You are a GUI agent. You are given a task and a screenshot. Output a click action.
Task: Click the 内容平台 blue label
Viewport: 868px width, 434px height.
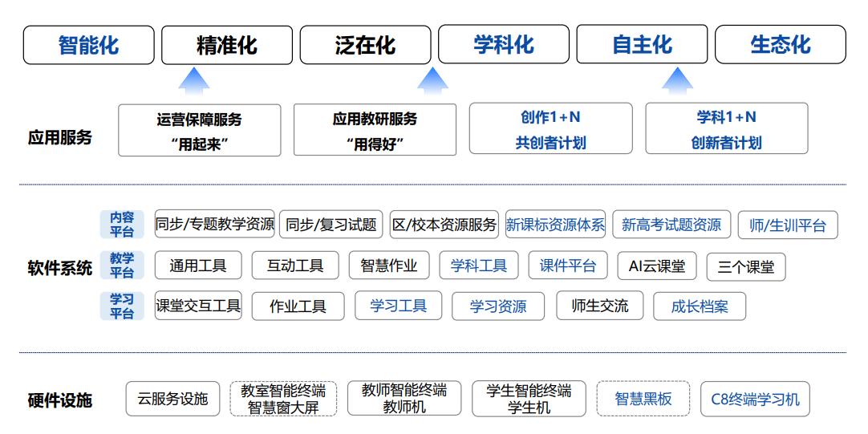point(122,225)
